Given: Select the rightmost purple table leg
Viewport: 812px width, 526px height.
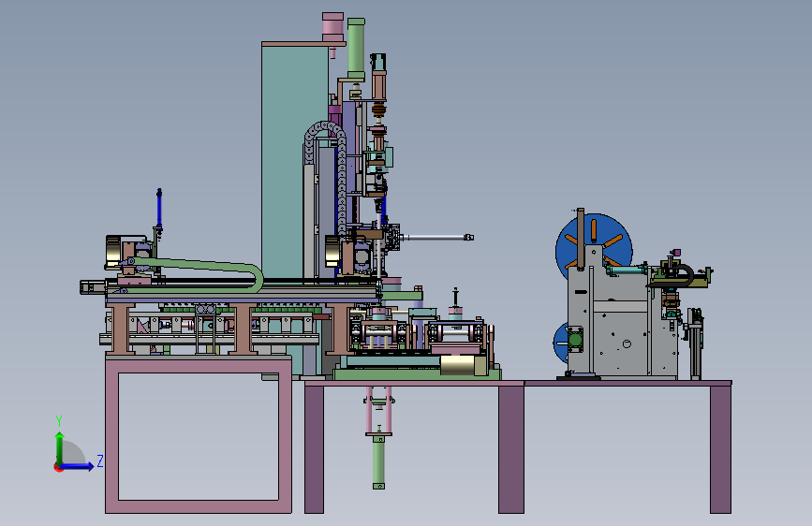Looking at the screenshot, I should pyautogui.click(x=720, y=449).
